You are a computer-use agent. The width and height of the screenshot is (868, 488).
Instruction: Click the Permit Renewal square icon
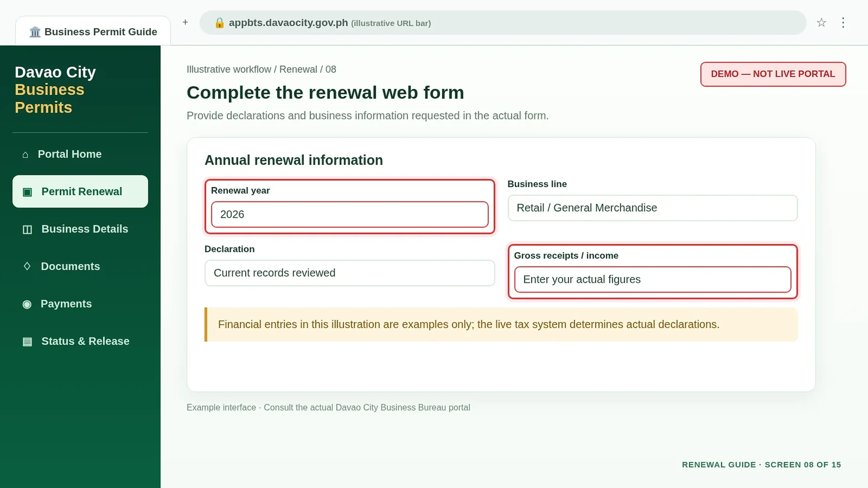[x=27, y=192]
